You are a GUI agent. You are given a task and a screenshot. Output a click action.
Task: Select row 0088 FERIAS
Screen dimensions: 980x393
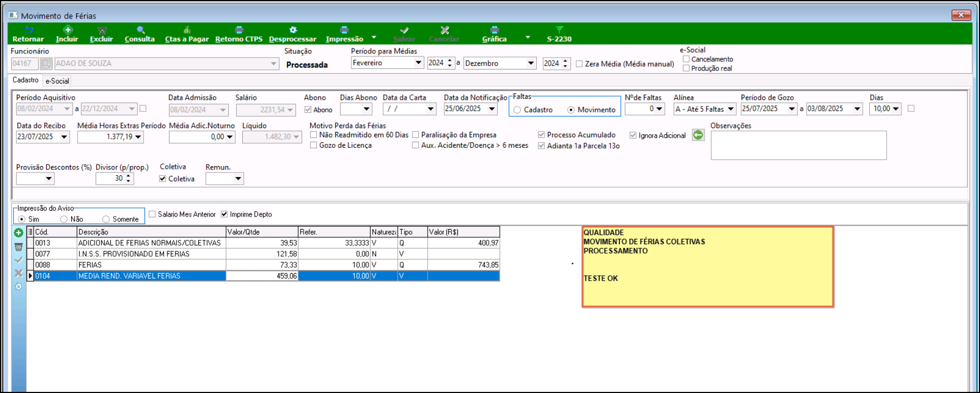pyautogui.click(x=263, y=265)
